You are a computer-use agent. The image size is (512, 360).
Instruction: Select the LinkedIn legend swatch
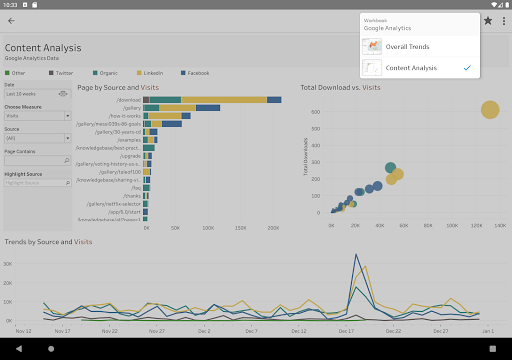(139, 73)
